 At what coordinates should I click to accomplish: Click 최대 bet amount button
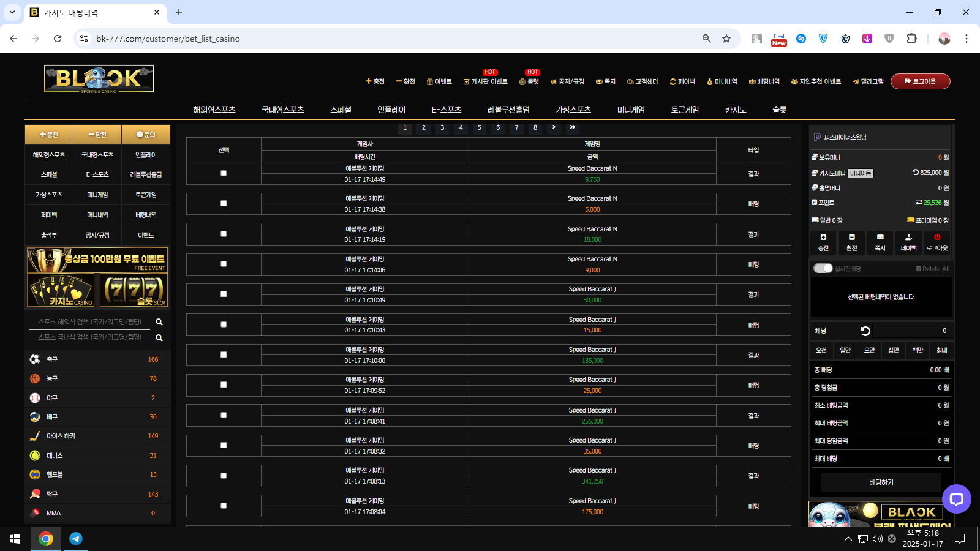coord(942,350)
